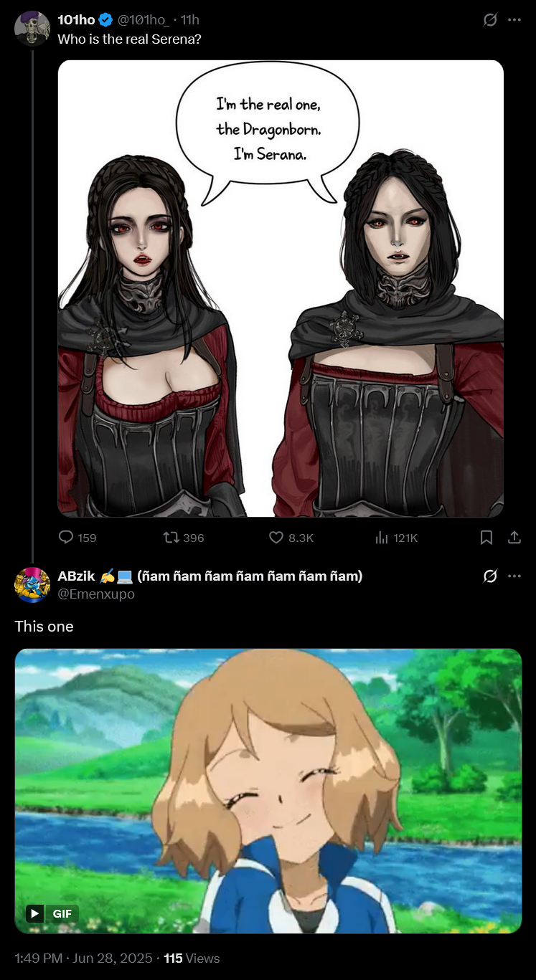Click the Grok icon on ABzik's reply
Screen dimensions: 536x980
coord(490,576)
